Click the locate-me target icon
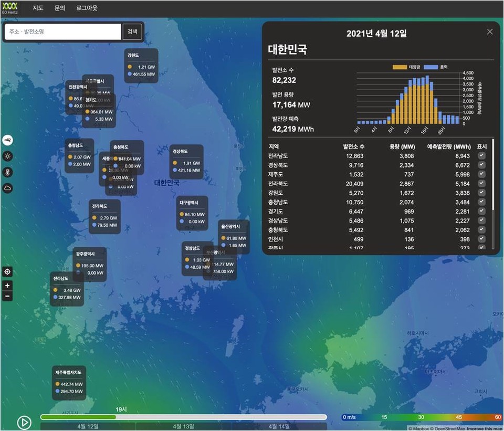Image resolution: width=504 pixels, height=431 pixels. coord(7,272)
